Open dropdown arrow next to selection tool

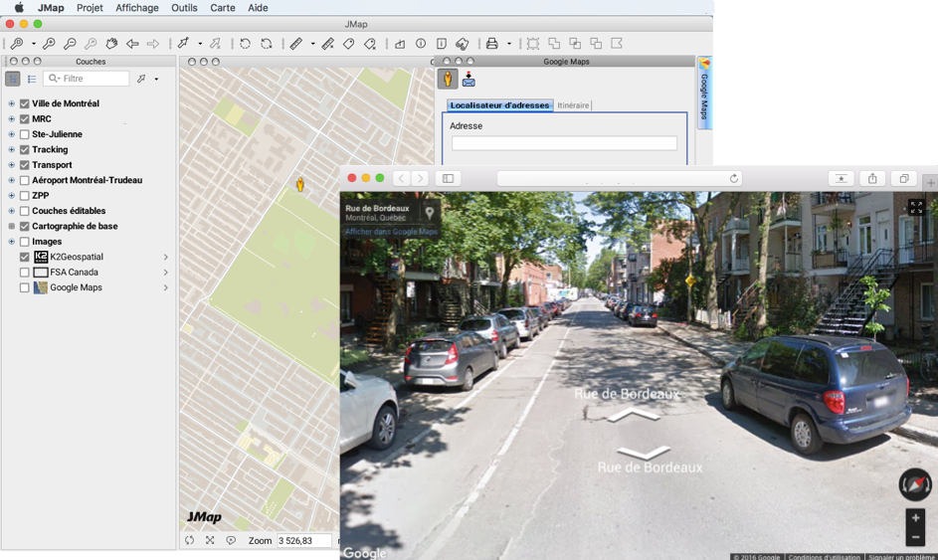pyautogui.click(x=200, y=44)
